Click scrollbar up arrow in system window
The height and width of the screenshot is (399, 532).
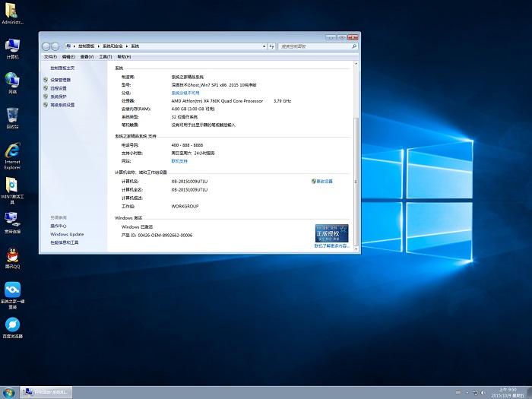356,64
